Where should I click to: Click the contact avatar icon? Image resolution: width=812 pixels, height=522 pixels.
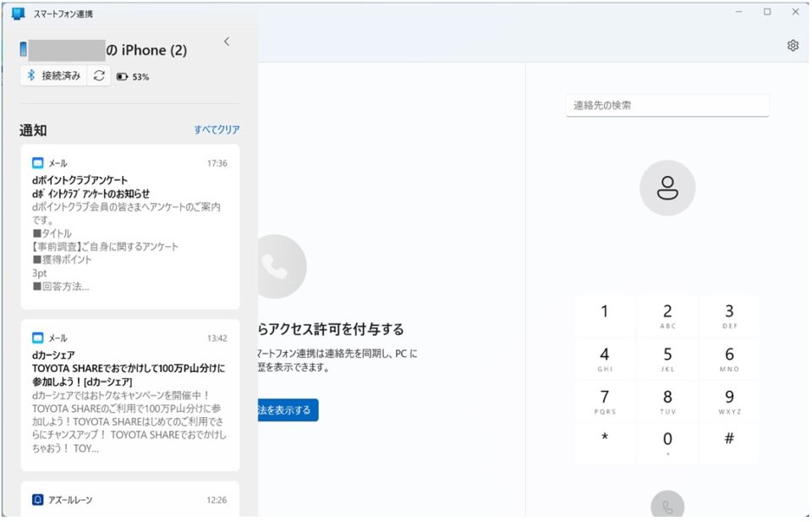tap(667, 188)
